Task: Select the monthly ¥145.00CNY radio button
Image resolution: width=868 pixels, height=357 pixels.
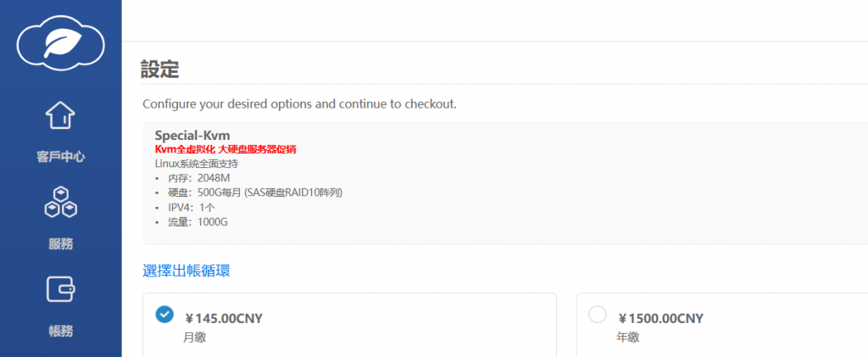Action: tap(165, 315)
